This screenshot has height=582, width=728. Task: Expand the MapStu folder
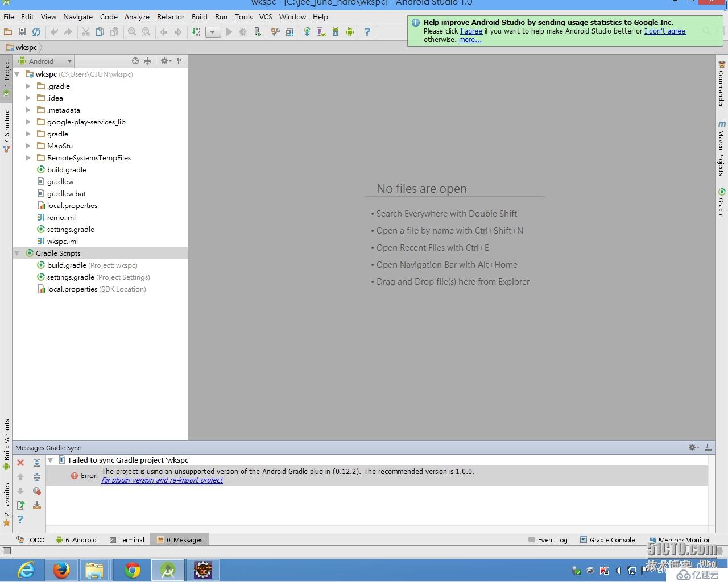point(28,146)
